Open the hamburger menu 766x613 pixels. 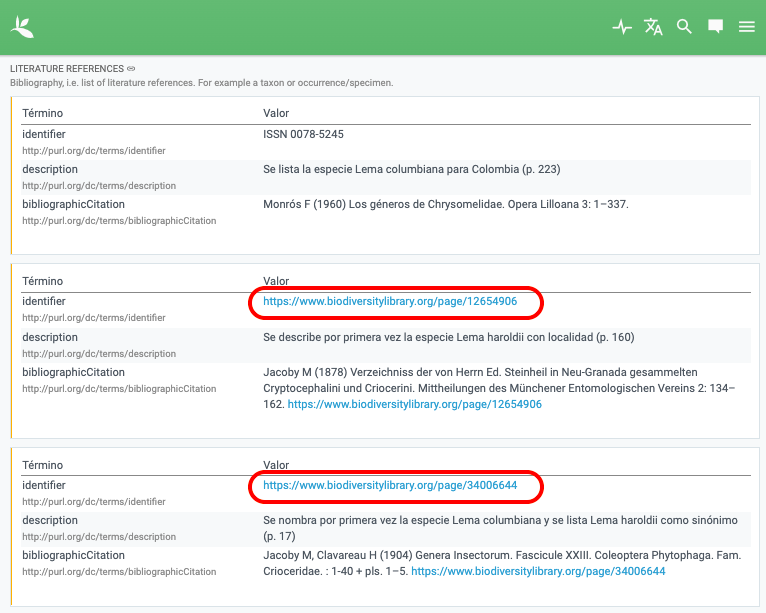click(746, 26)
